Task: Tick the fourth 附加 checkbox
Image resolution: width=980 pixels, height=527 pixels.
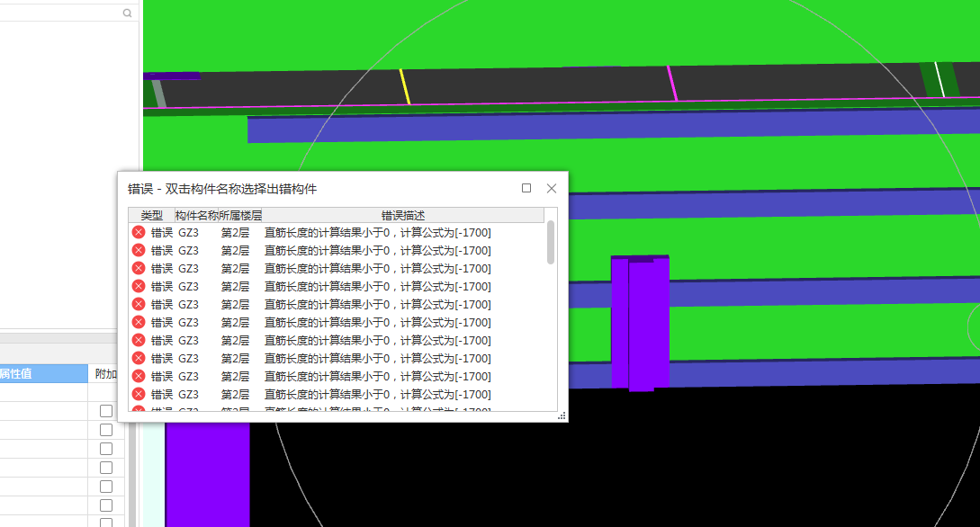Action: [x=106, y=467]
